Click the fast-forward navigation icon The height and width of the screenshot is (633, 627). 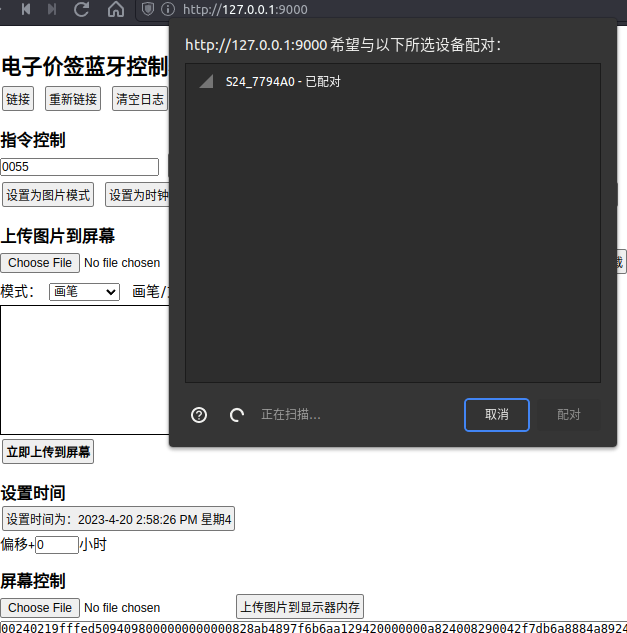click(52, 9)
